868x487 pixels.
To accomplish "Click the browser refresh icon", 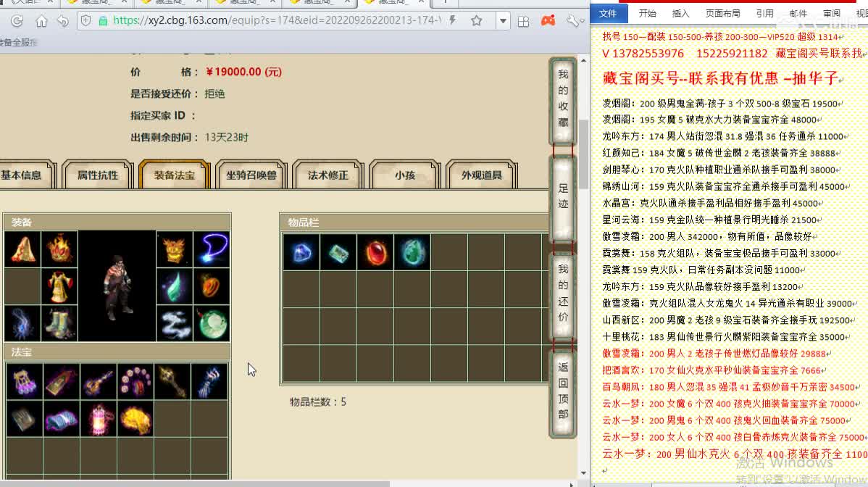I will [x=17, y=21].
